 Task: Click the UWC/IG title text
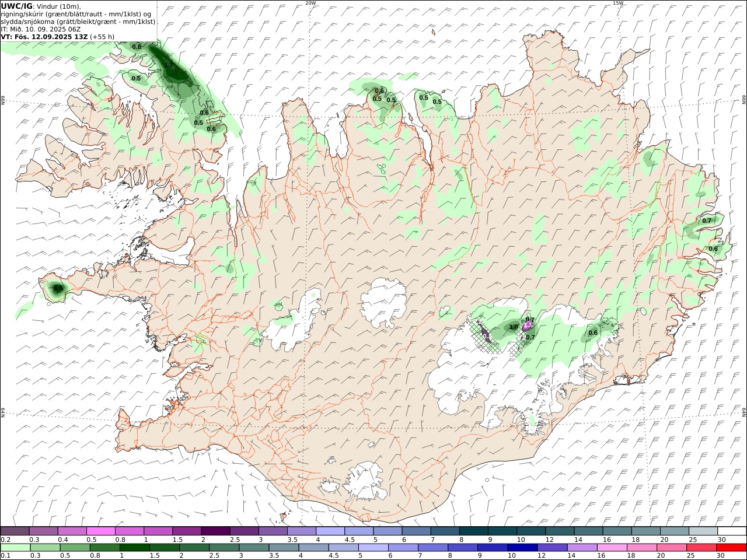point(17,6)
